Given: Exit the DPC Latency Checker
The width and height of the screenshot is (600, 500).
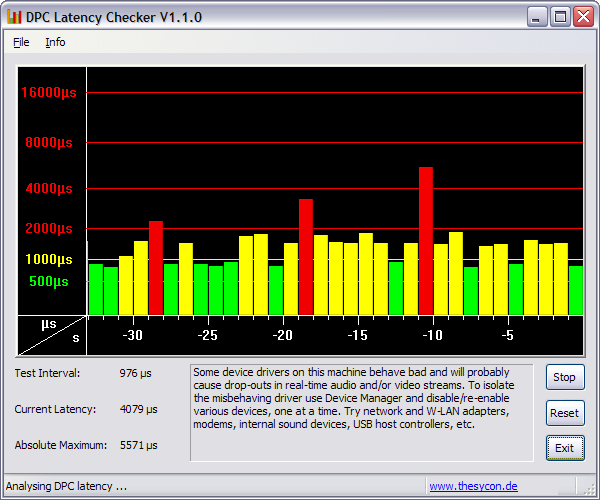Looking at the screenshot, I should tap(565, 448).
